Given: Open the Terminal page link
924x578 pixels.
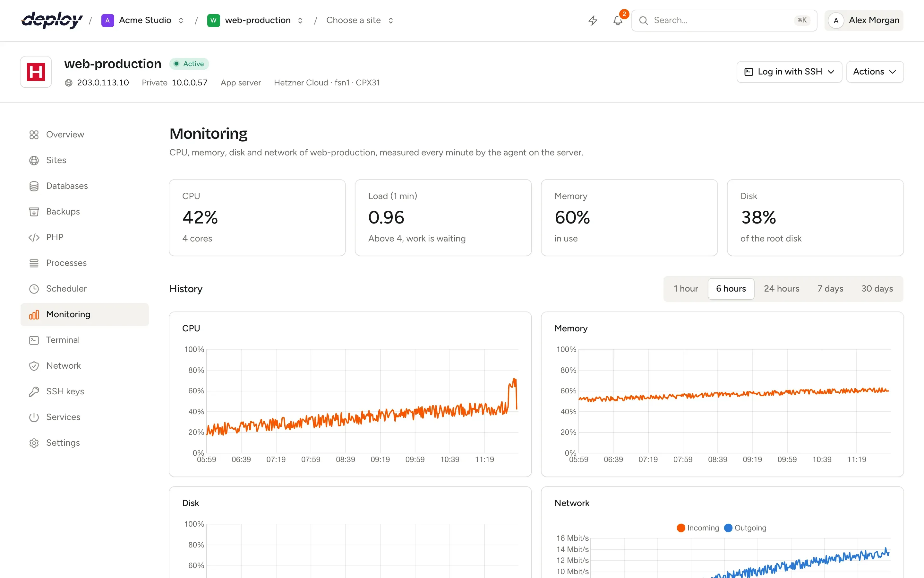Looking at the screenshot, I should (85, 340).
